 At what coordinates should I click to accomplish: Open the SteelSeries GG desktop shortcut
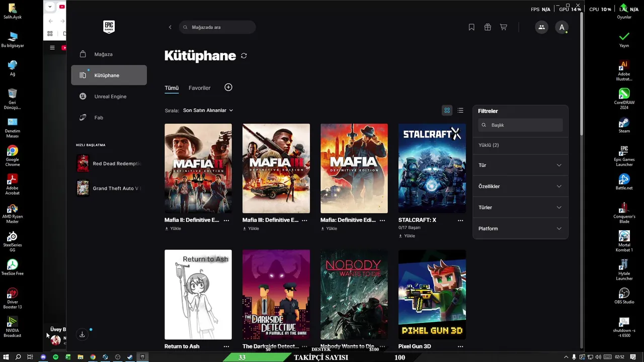tap(13, 241)
